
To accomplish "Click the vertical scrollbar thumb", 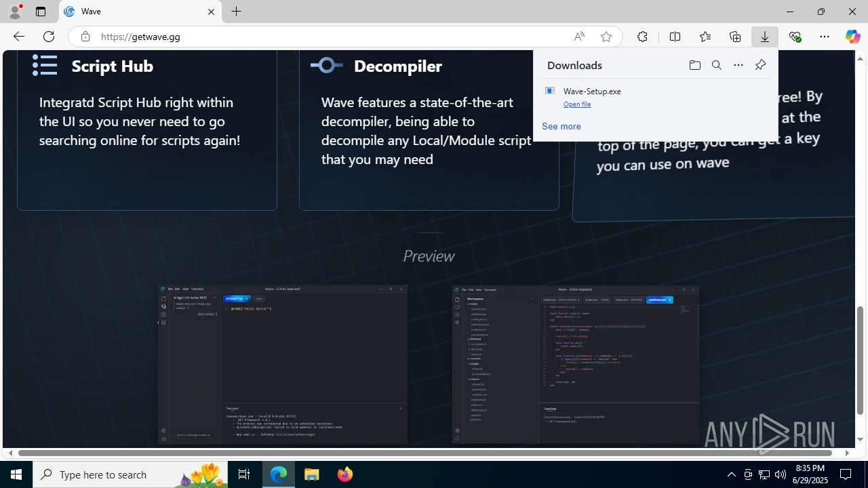I will tap(861, 359).
